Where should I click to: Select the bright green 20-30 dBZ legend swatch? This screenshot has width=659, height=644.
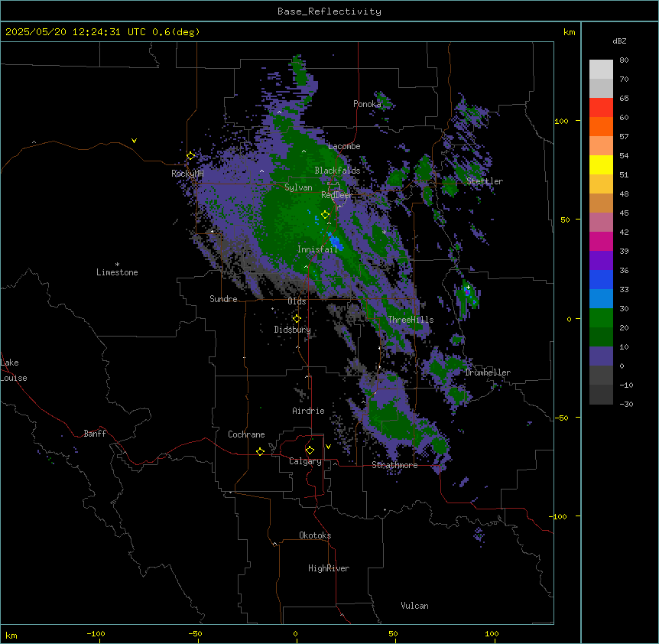[601, 318]
